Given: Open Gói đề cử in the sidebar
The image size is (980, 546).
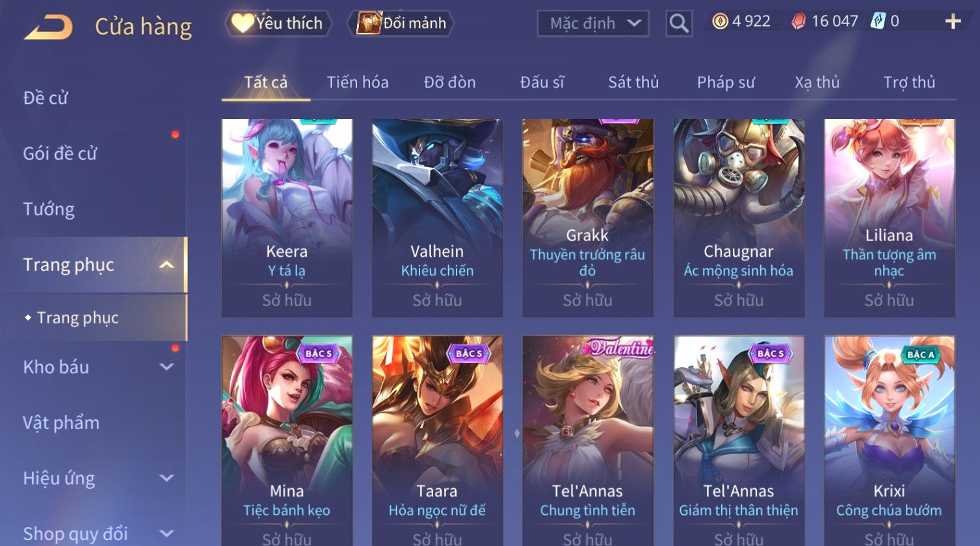Looking at the screenshot, I should (60, 154).
